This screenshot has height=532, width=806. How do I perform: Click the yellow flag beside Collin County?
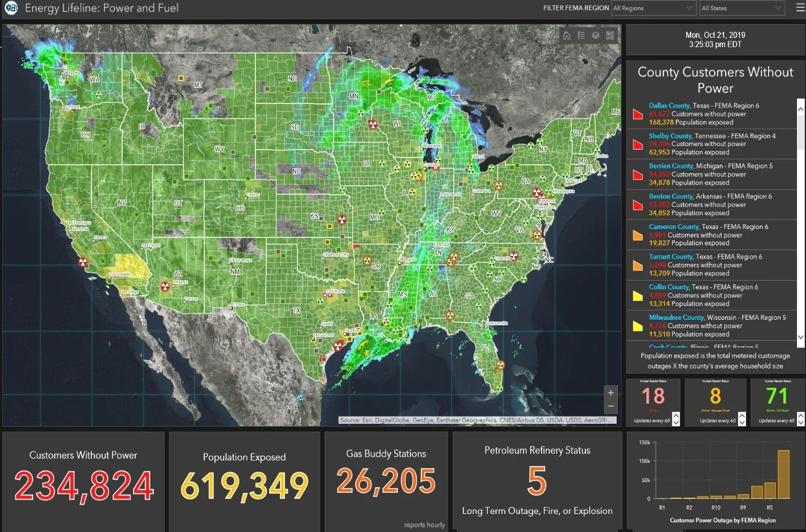pos(638,295)
